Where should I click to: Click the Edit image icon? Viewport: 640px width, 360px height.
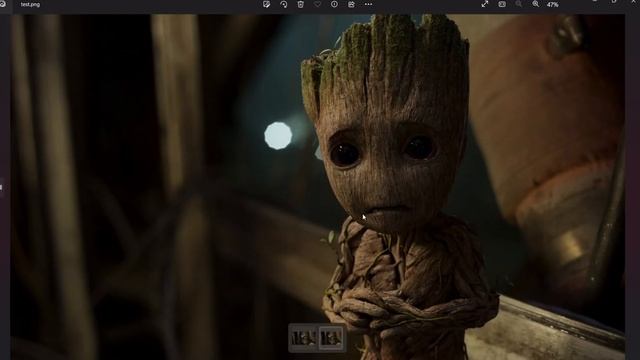267,4
